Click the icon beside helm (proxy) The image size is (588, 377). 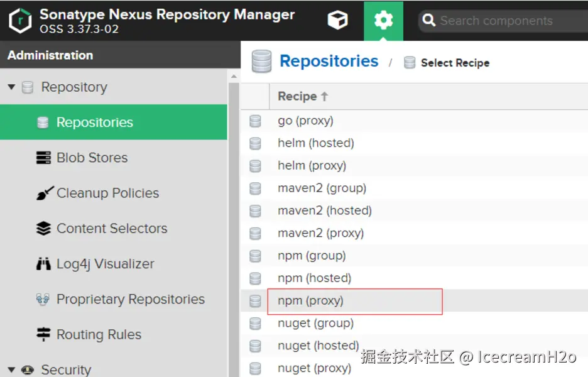256,166
